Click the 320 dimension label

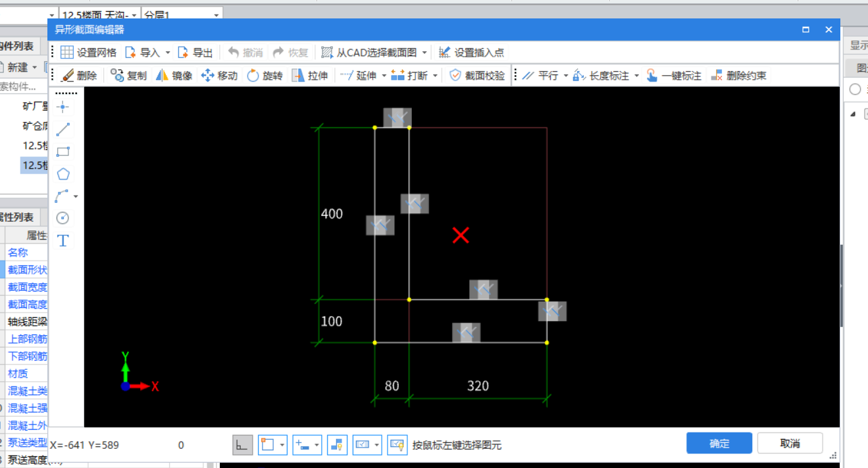point(478,386)
